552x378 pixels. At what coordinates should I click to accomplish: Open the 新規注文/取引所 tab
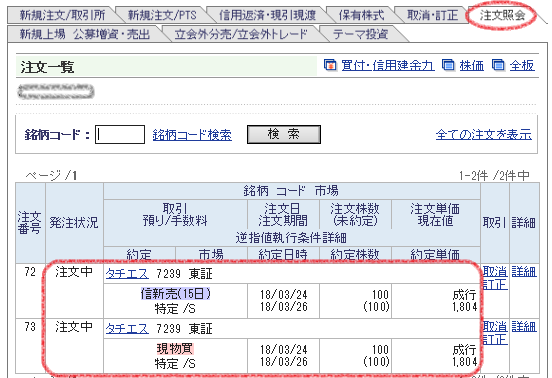62,15
